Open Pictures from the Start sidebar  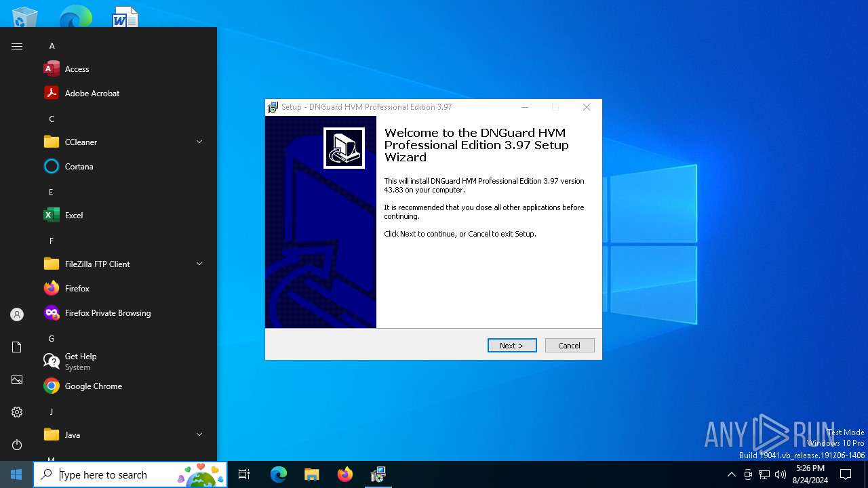pos(17,380)
